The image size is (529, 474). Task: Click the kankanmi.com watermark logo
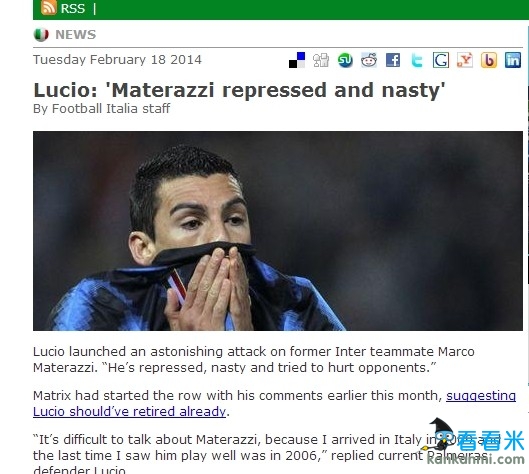474,442
